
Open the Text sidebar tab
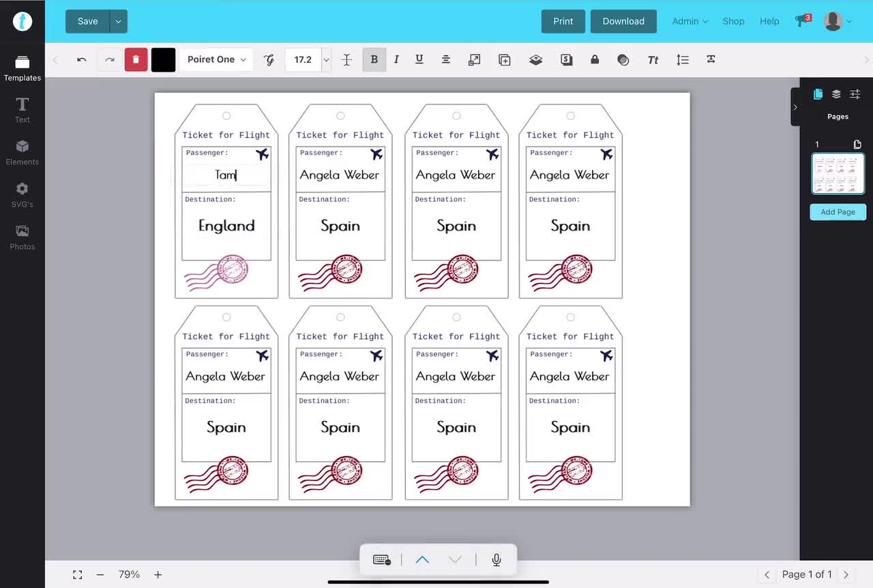pyautogui.click(x=23, y=110)
